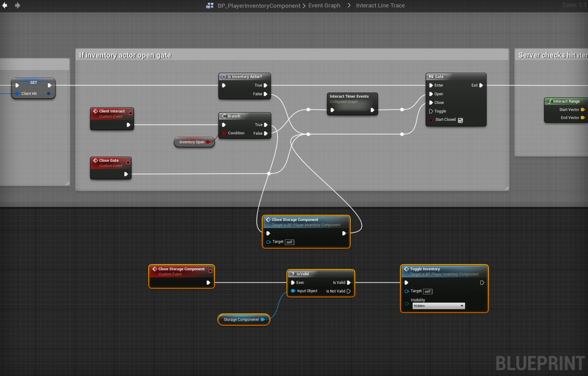Click the blueprint icon in breadcrumb bar
Image resolution: width=588 pixels, height=376 pixels.
pos(209,5)
